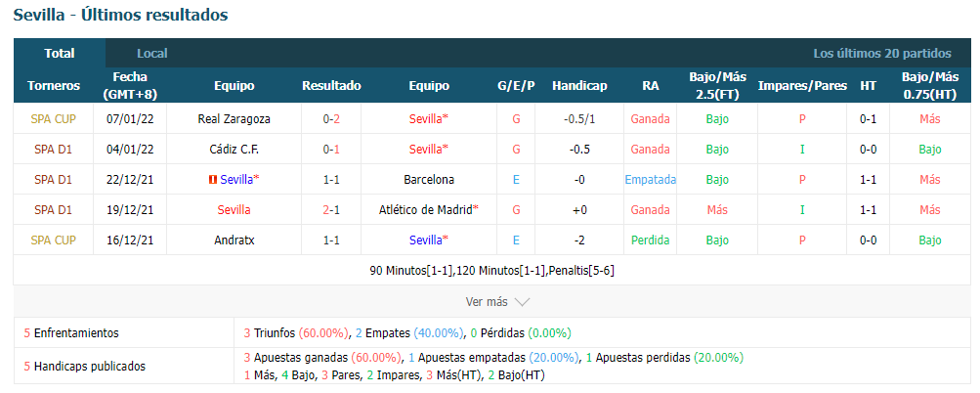Click the Barcelona team name
This screenshot has width=980, height=393.
(x=429, y=180)
